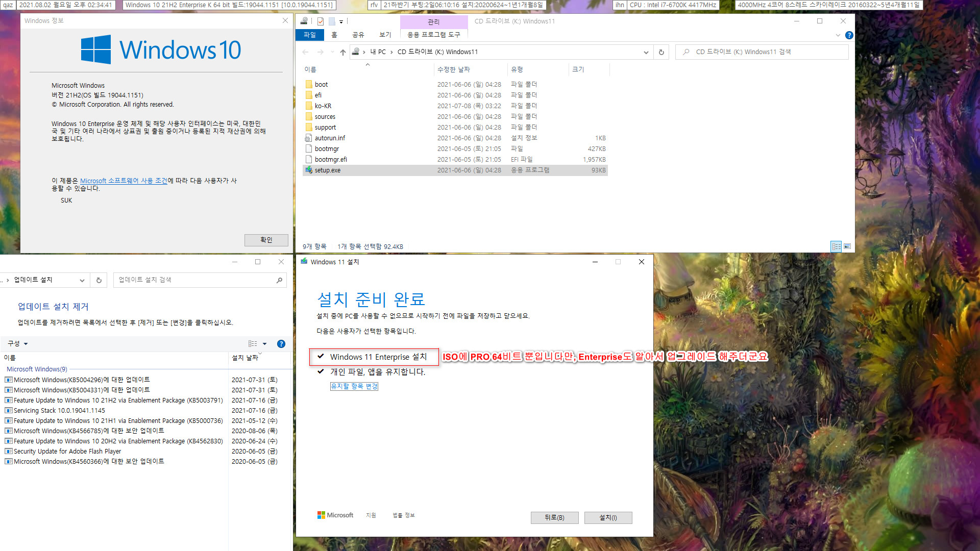Expand breadcrumb arrow after 내 PC

click(391, 52)
